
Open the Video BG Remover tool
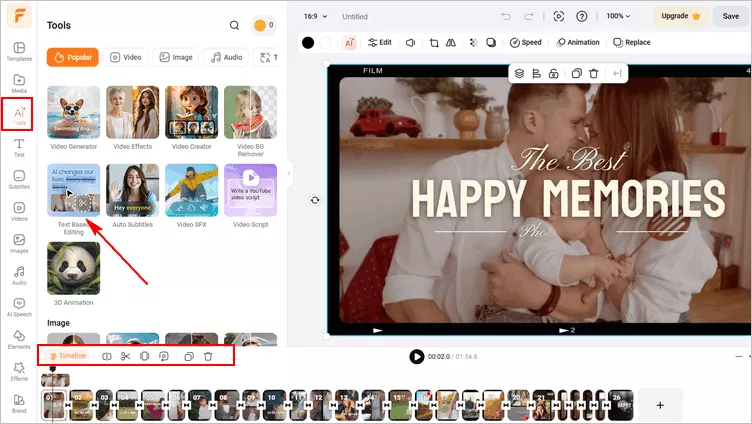point(250,121)
